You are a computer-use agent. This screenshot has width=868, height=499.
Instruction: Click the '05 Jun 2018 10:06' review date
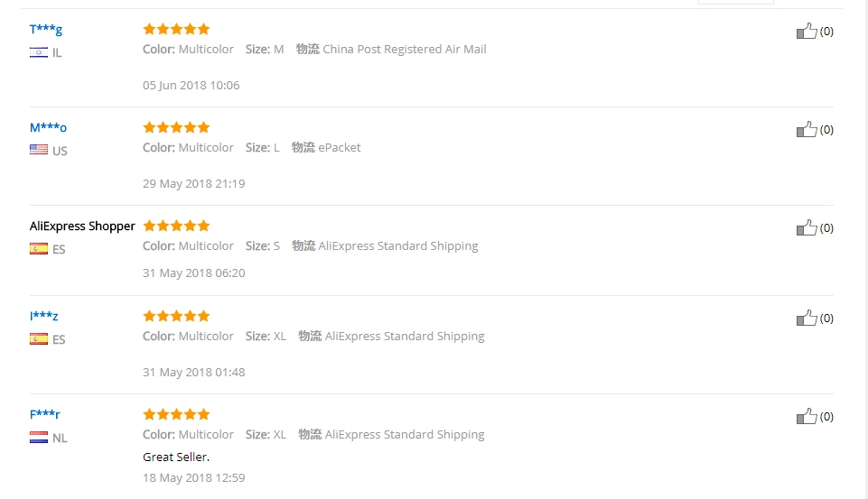point(191,85)
